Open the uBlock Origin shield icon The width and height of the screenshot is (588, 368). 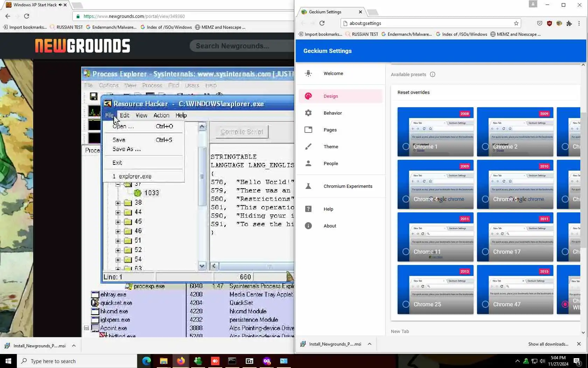click(x=549, y=23)
